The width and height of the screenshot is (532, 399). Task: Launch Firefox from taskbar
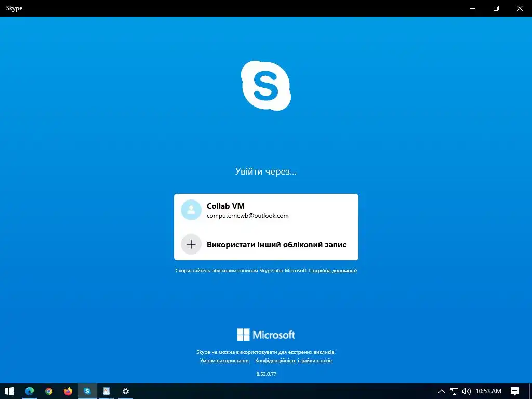click(x=68, y=391)
